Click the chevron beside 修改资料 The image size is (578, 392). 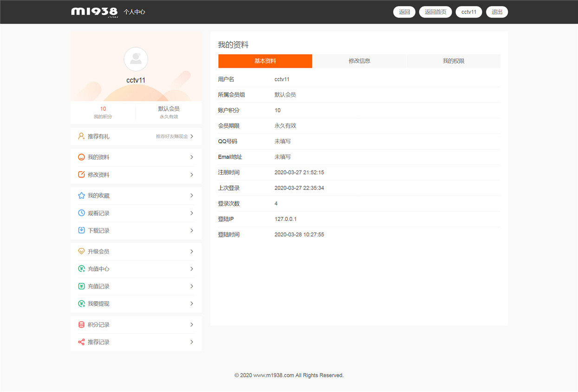(x=192, y=175)
